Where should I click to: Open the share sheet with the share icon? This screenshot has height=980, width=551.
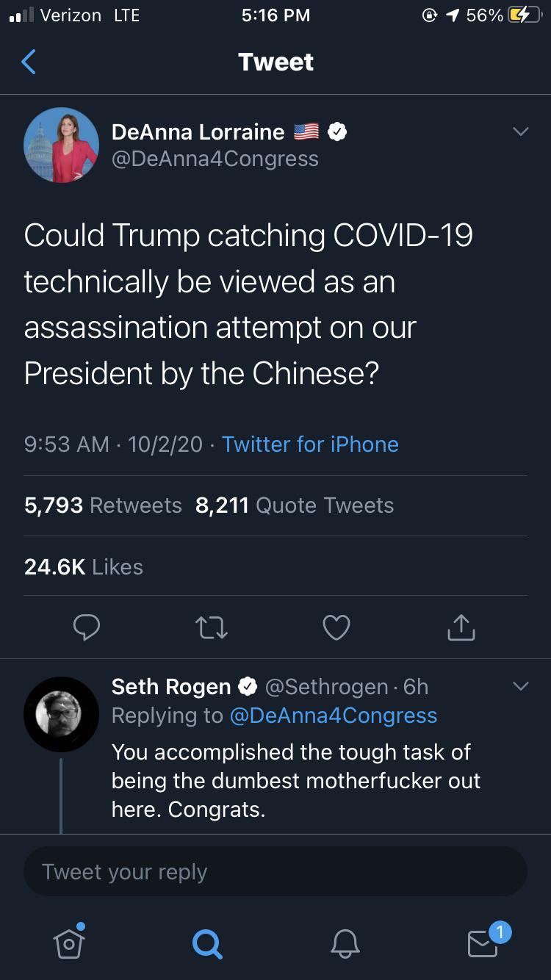click(x=461, y=627)
